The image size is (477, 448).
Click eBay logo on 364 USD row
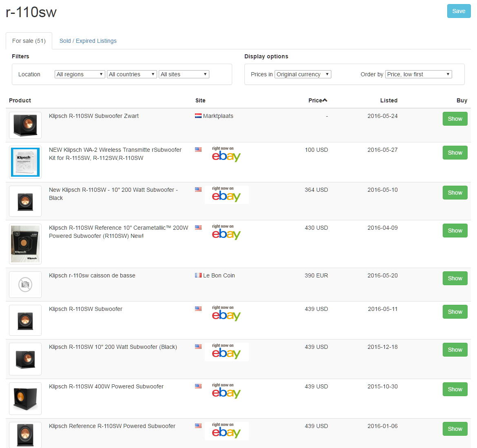click(x=226, y=194)
